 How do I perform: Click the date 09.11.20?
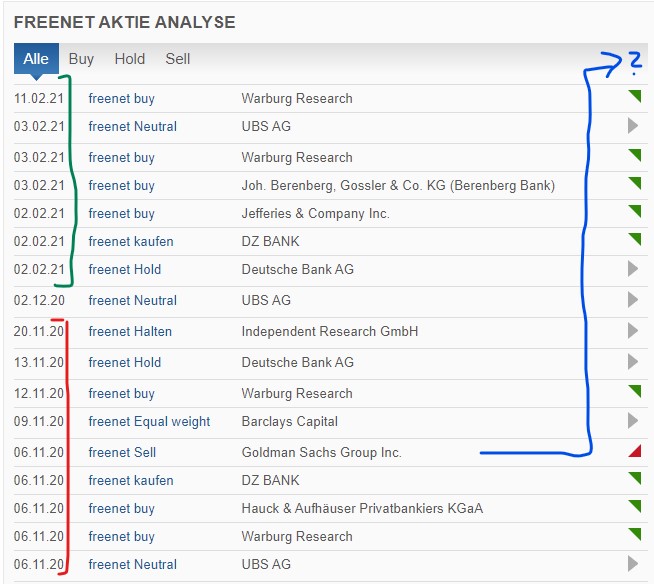click(x=38, y=422)
